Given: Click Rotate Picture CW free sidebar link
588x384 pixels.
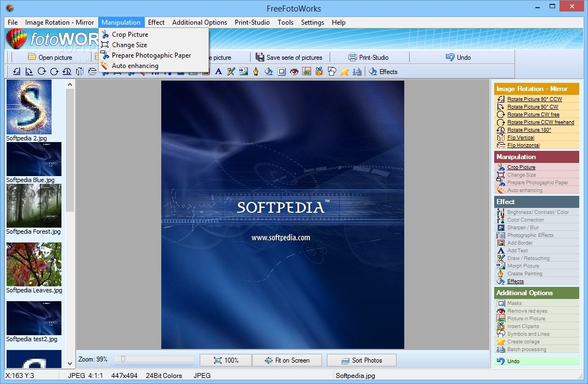Looking at the screenshot, I should (x=533, y=114).
